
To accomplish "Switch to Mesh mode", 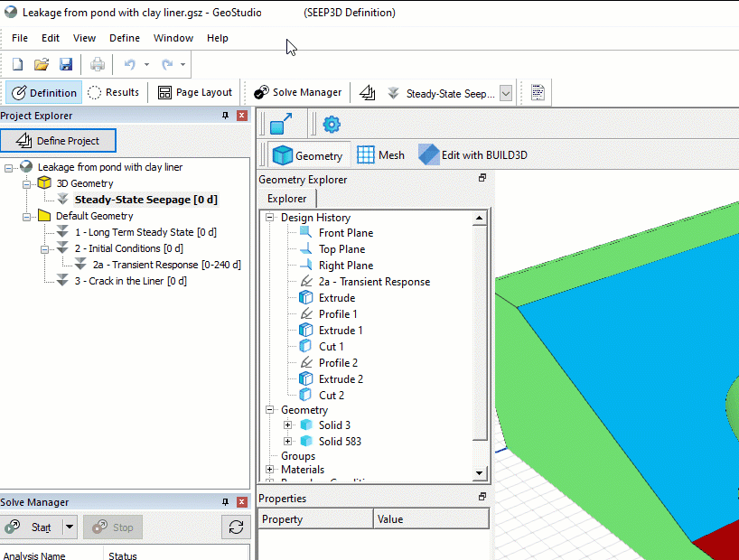I will point(380,155).
